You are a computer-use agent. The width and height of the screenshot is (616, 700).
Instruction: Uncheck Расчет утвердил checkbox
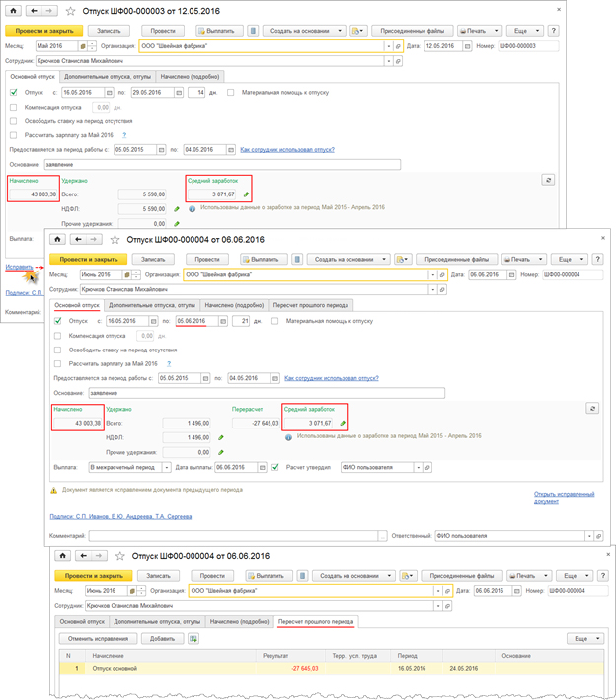pos(275,467)
